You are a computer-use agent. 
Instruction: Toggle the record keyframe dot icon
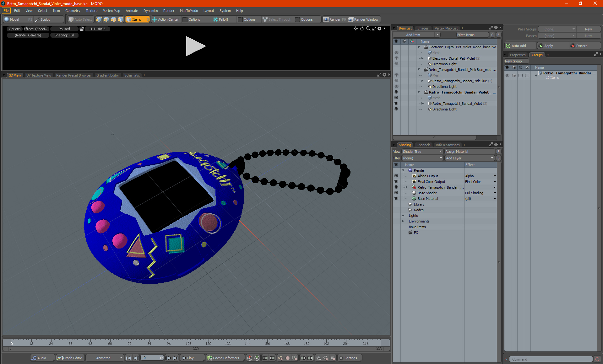click(x=287, y=358)
